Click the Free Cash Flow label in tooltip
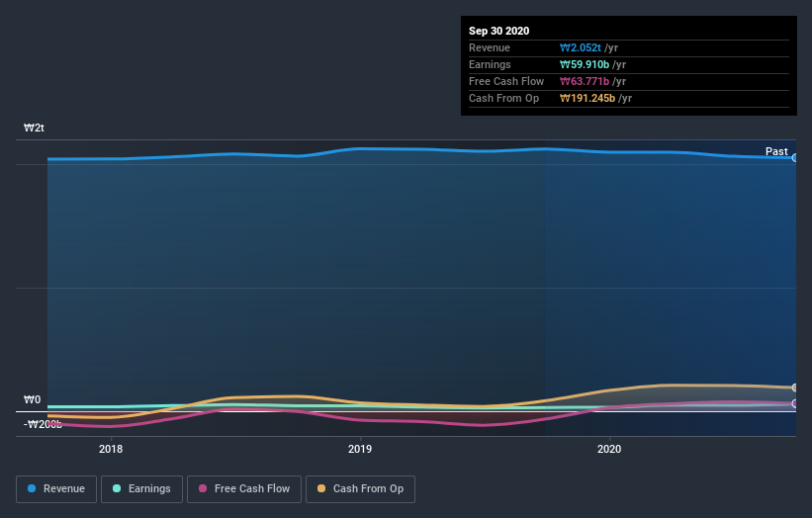812x518 pixels. click(x=506, y=81)
